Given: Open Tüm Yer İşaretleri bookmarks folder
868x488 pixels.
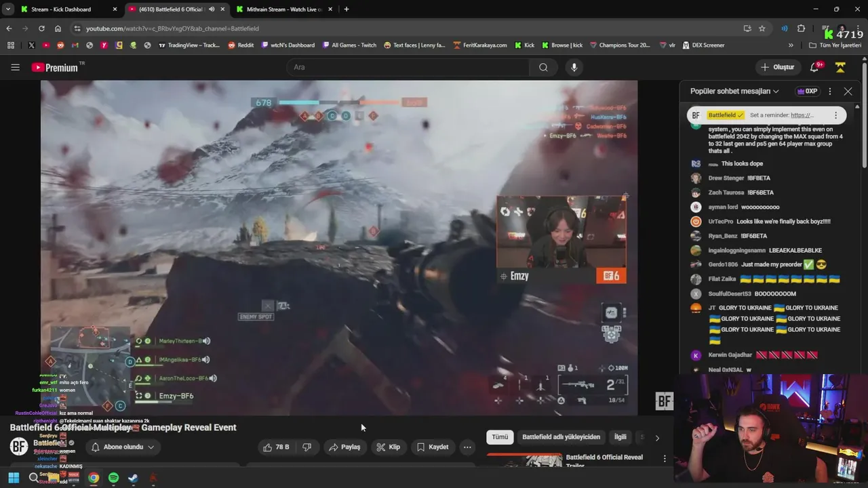Looking at the screenshot, I should pos(835,45).
